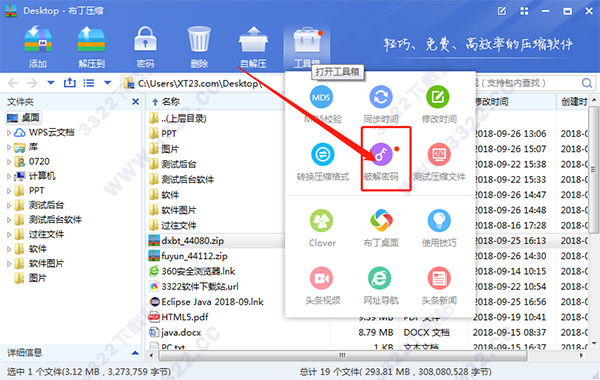
Task: Open the view mode dropdown arrow
Action: pyautogui.click(x=108, y=83)
